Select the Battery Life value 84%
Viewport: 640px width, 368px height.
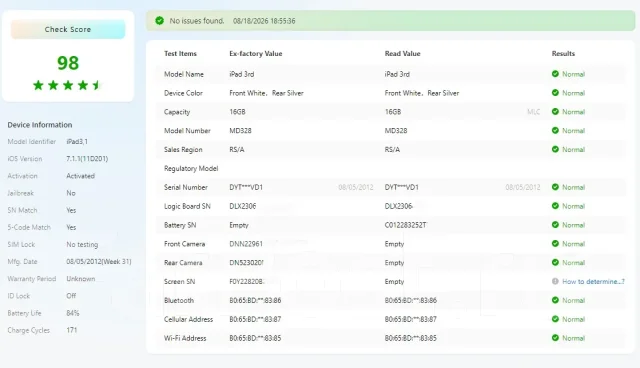tap(73, 313)
